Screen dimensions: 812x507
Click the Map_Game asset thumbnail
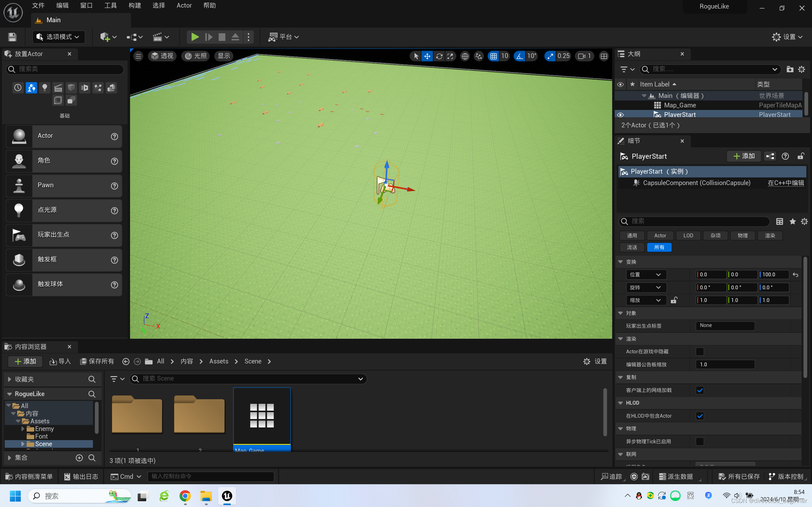click(x=262, y=416)
